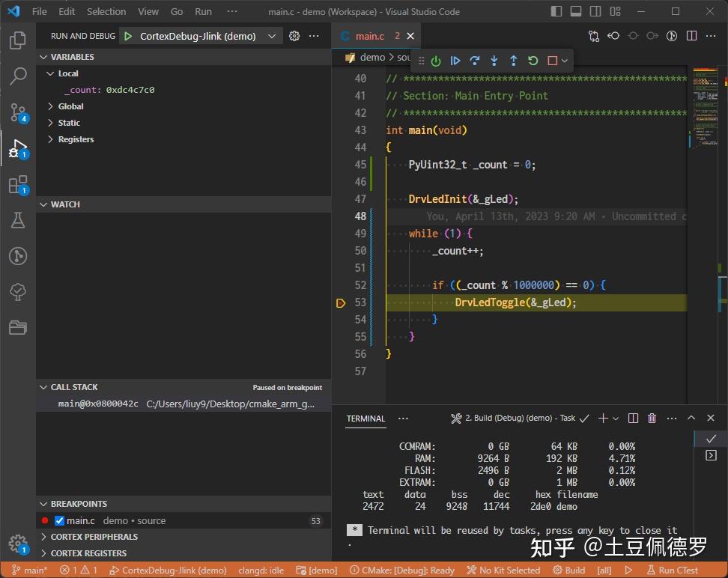Stop the debugging session
The height and width of the screenshot is (578, 728).
(x=553, y=61)
